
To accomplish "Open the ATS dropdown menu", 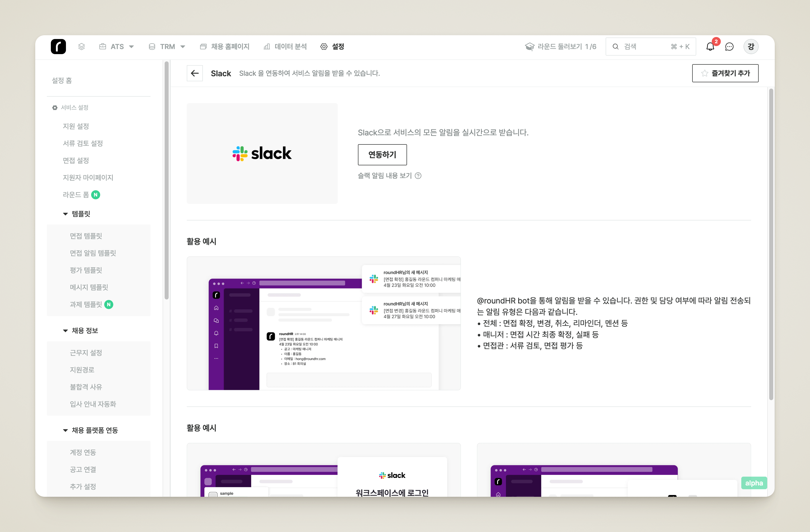I will point(117,47).
